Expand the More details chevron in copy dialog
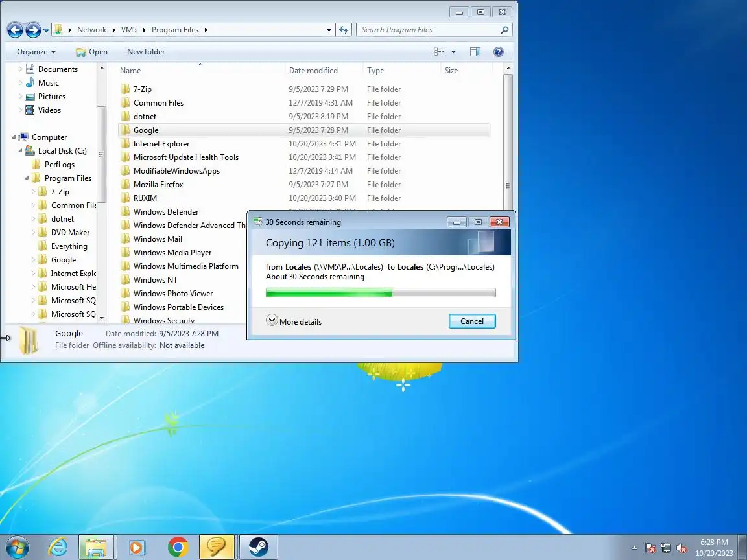This screenshot has width=747, height=560. 272,320
